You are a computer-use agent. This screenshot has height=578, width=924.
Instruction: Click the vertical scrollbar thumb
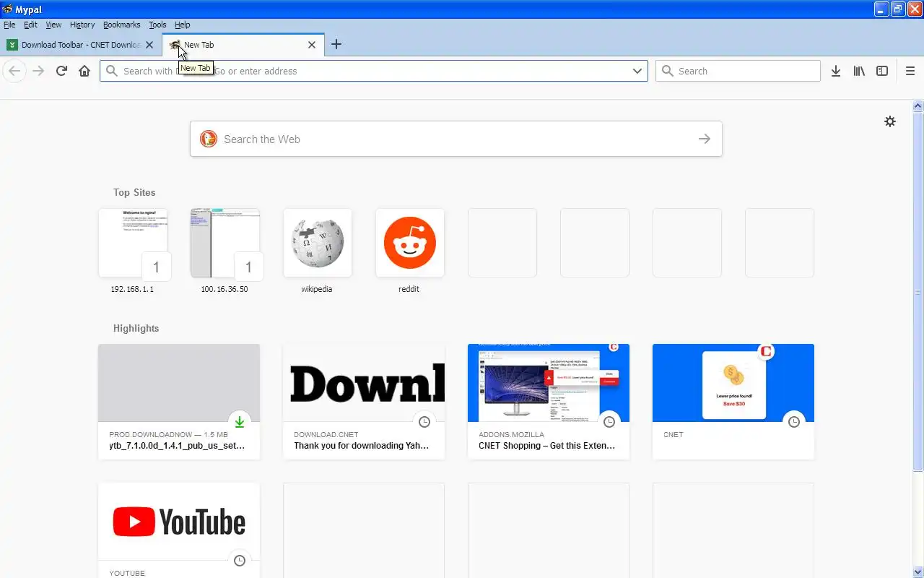tap(918, 292)
